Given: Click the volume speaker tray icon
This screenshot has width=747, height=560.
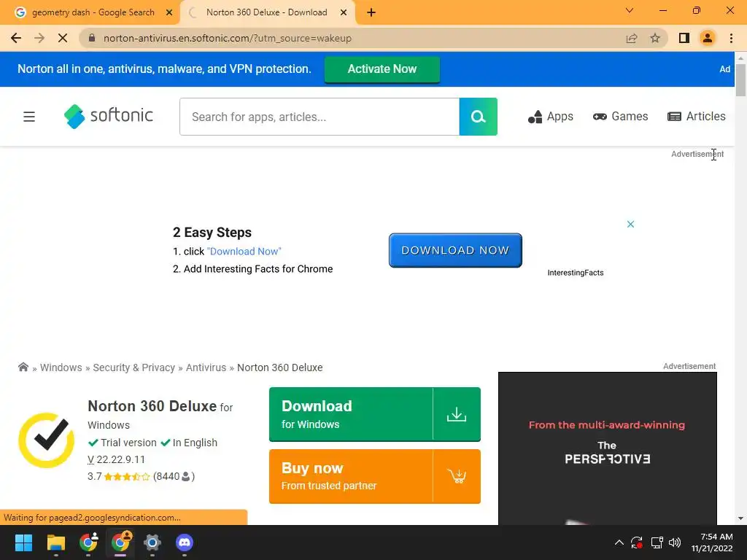Looking at the screenshot, I should [x=675, y=542].
